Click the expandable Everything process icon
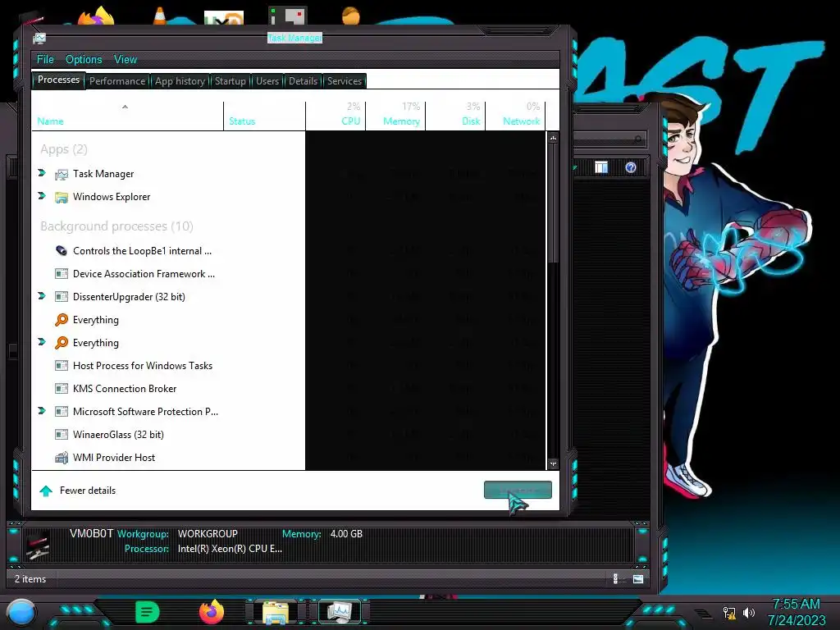 pyautogui.click(x=62, y=343)
